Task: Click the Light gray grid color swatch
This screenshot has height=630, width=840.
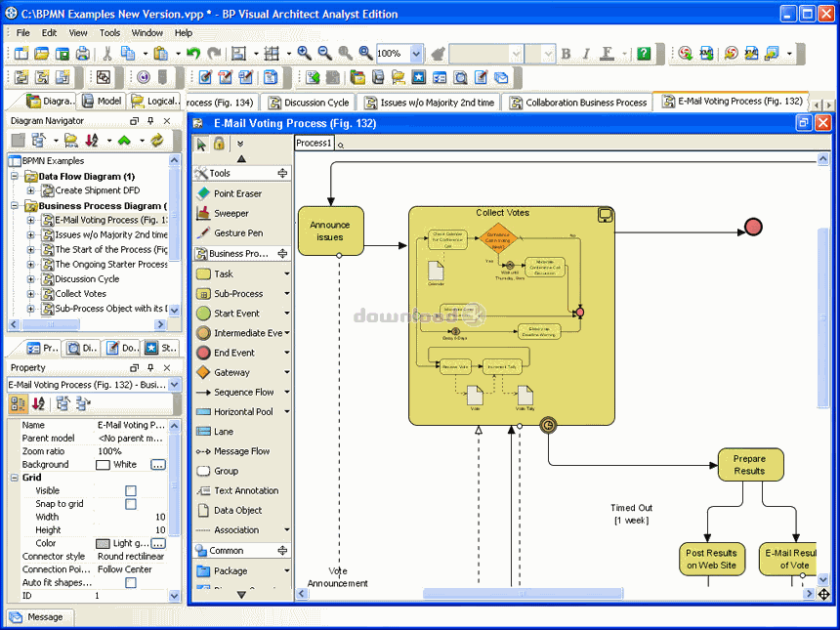Action: (103, 543)
